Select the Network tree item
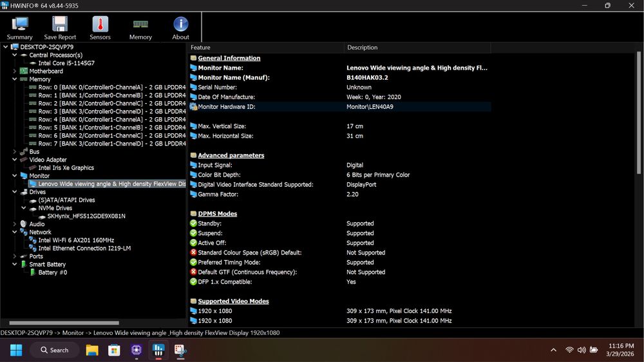644x362 pixels. (x=40, y=232)
